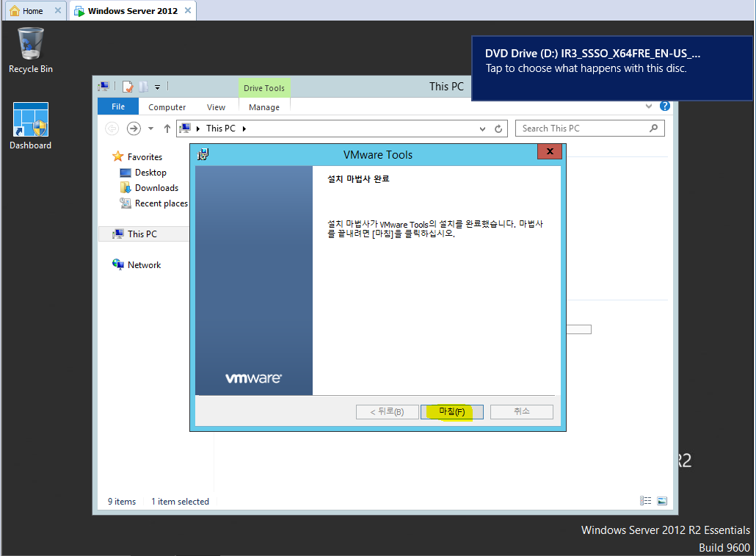756x556 pixels.
Task: Click This PC in the address bar
Action: [x=221, y=129]
